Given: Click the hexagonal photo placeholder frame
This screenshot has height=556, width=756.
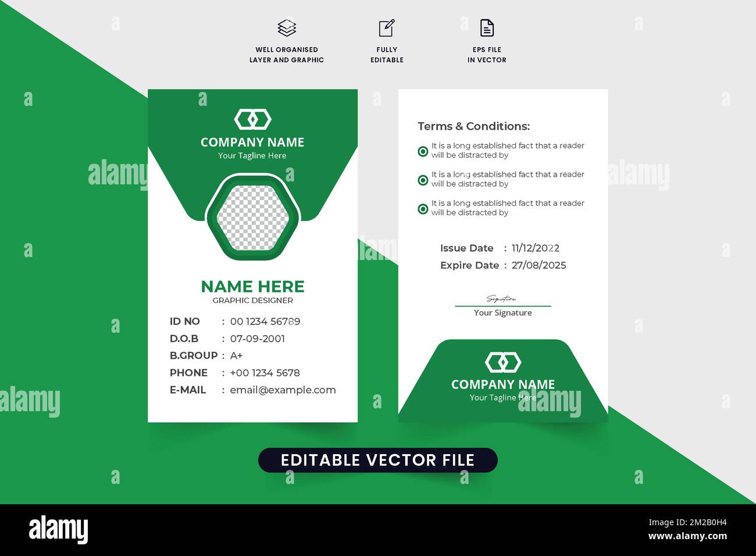Looking at the screenshot, I should click(252, 218).
